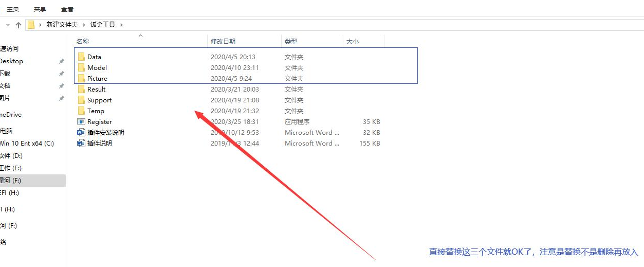Viewport: 644px width, 267px height.
Task: Expand the breadcrumb chevron after 钣金工具
Action: 121,25
